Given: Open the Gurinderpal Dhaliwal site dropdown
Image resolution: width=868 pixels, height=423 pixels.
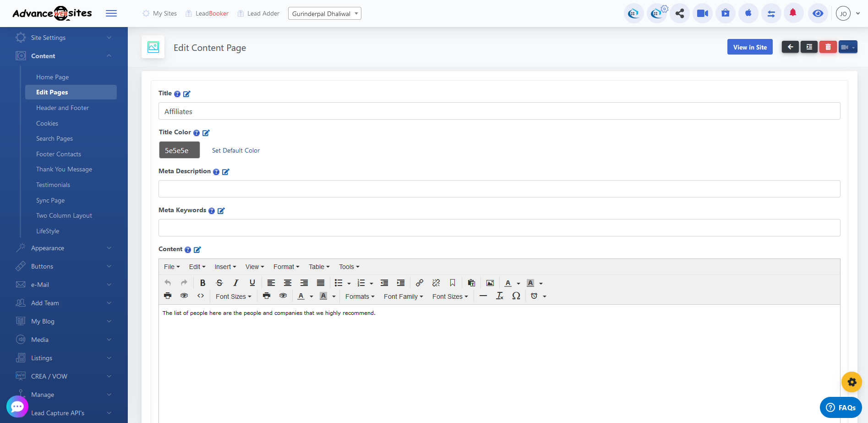Looking at the screenshot, I should [x=324, y=14].
